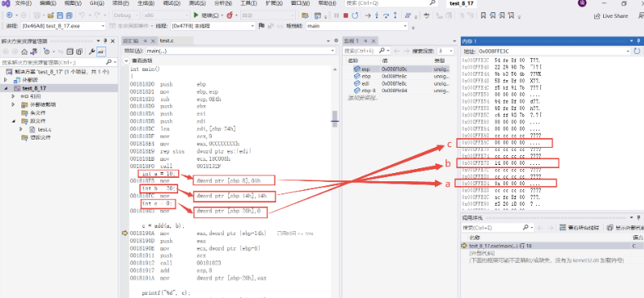
Task: Click the Clear Bookmarks icon with red mark
Action: [512, 16]
